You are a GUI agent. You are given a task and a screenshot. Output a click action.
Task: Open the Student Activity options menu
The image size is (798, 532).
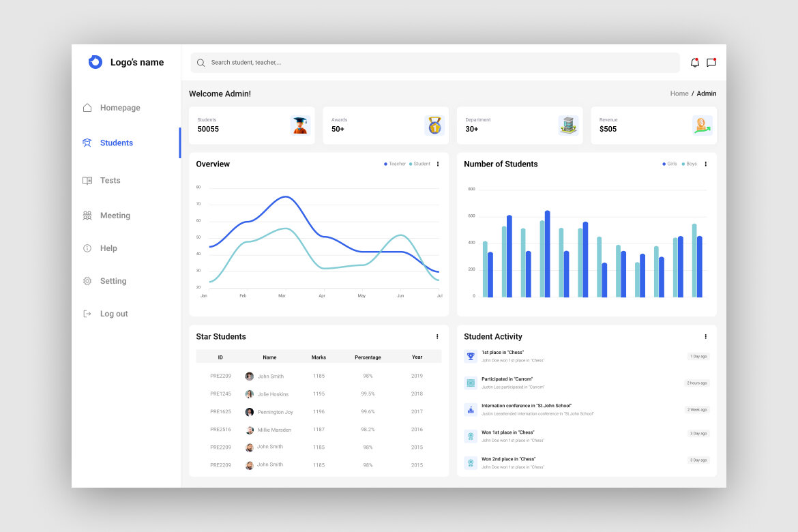point(705,336)
